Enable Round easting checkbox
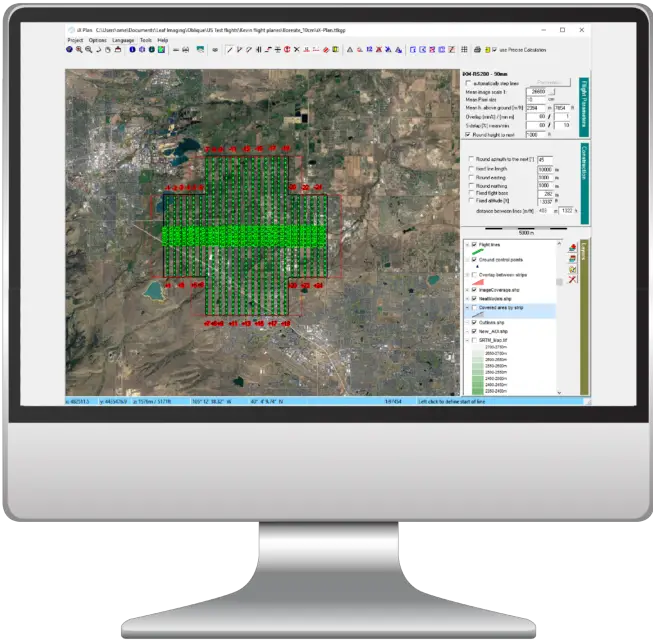 pyautogui.click(x=471, y=177)
